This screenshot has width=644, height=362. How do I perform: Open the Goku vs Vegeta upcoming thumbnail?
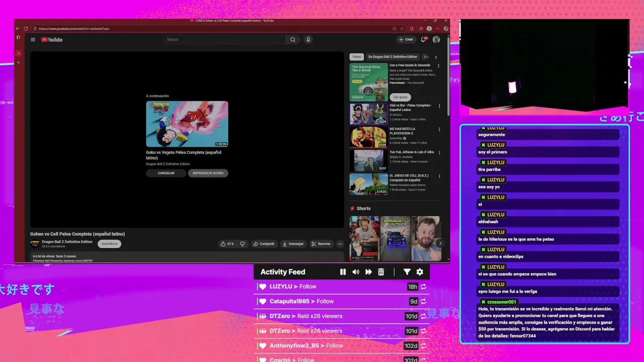[187, 124]
